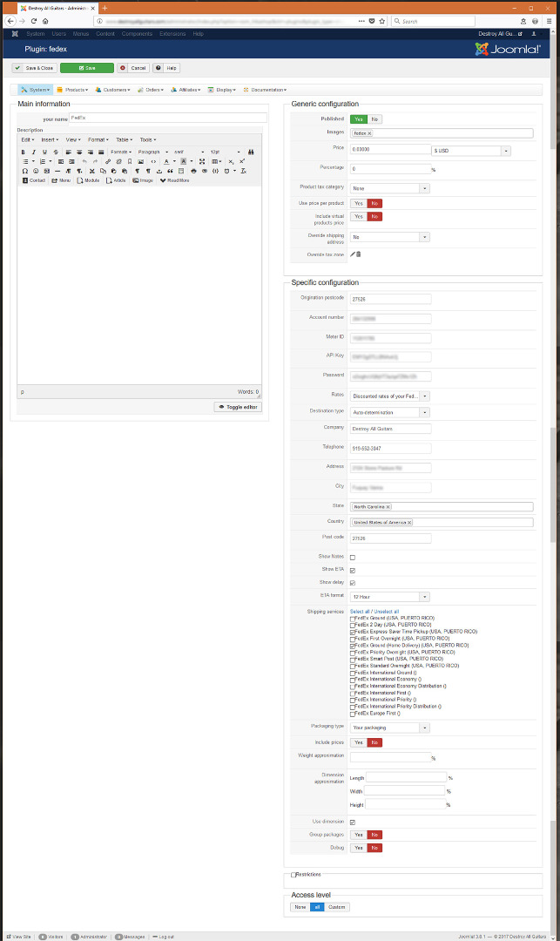Image resolution: width=560 pixels, height=941 pixels.
Task: Check FedEx Smart Post shipping service
Action: [x=353, y=660]
